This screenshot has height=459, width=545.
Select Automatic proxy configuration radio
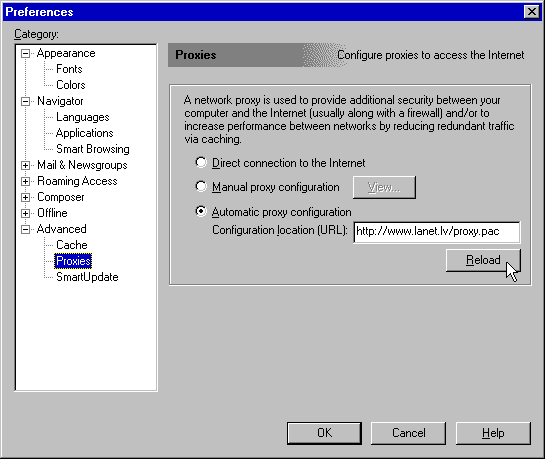201,211
